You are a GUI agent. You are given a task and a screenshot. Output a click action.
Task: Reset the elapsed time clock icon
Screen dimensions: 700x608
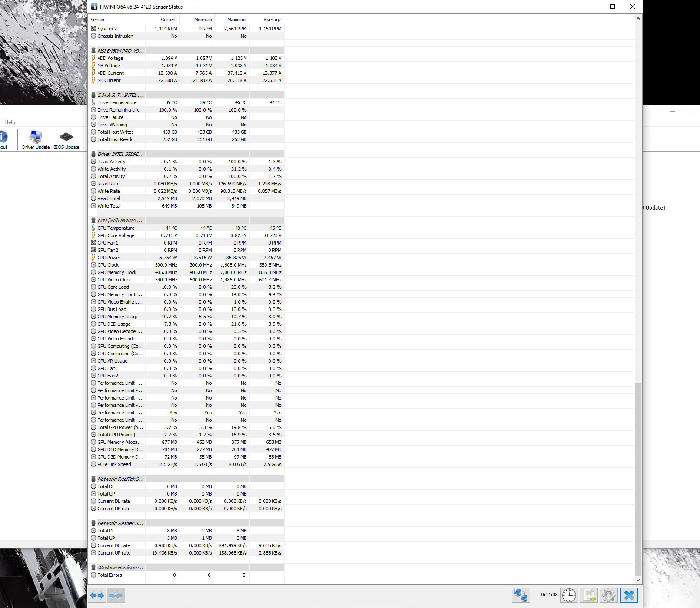(569, 595)
